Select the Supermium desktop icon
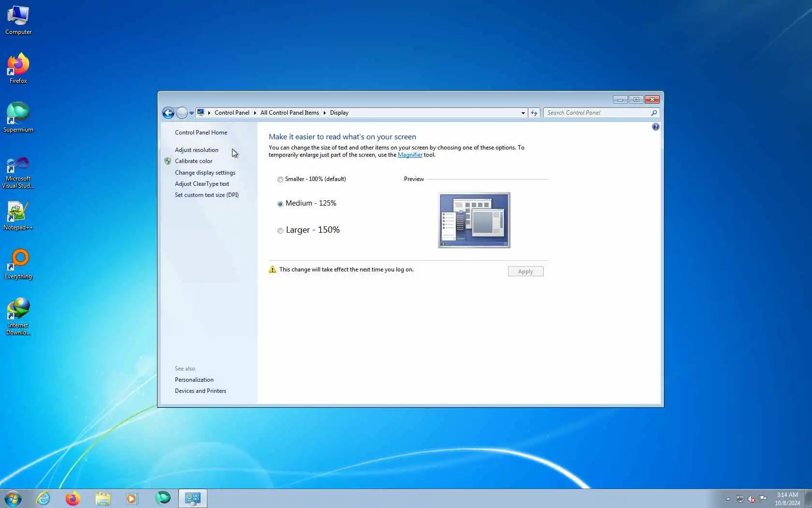The height and width of the screenshot is (508, 812). coord(18,118)
